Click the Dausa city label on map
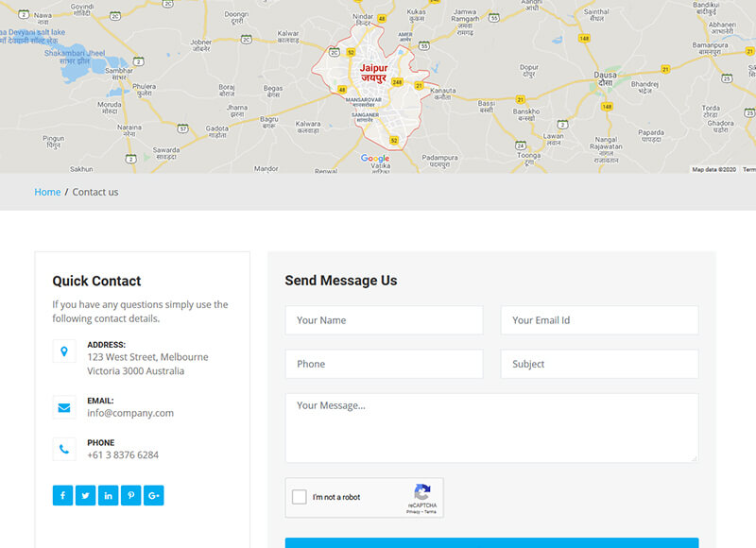This screenshot has height=548, width=756. tap(605, 76)
